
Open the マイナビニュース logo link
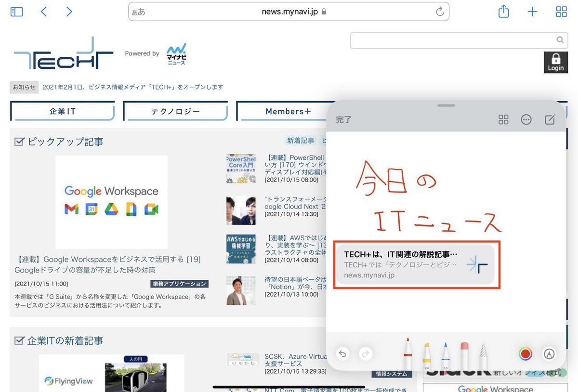point(177,54)
